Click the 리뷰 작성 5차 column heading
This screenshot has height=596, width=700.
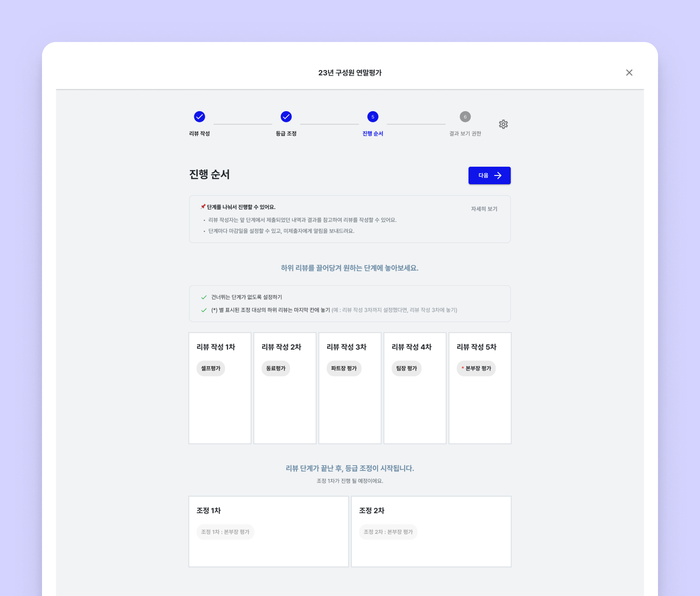pyautogui.click(x=476, y=347)
